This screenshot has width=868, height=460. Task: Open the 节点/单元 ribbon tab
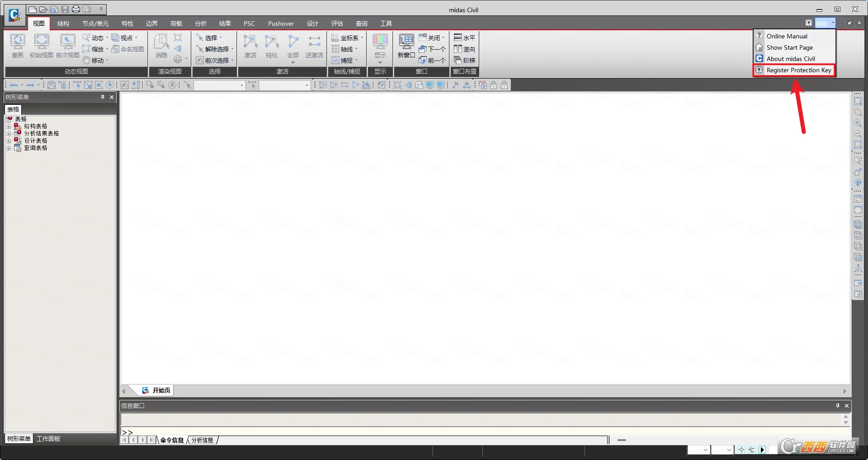tap(95, 23)
